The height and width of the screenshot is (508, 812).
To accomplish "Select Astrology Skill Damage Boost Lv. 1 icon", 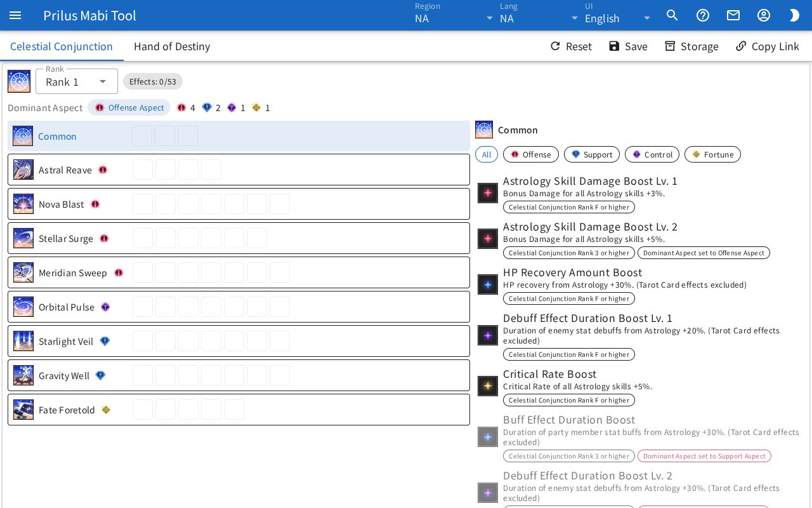I will coord(488,193).
